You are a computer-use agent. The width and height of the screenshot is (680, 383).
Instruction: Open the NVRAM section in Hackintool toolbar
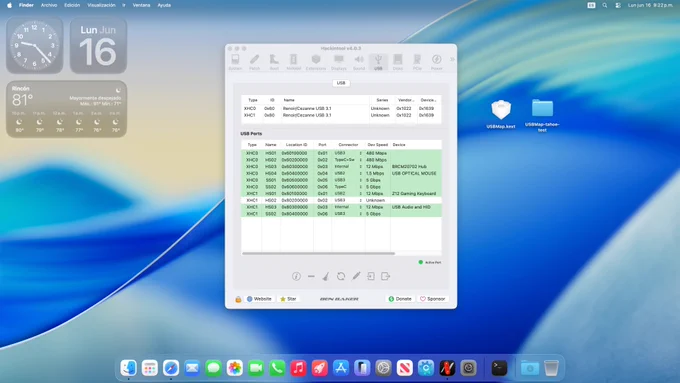coord(294,62)
